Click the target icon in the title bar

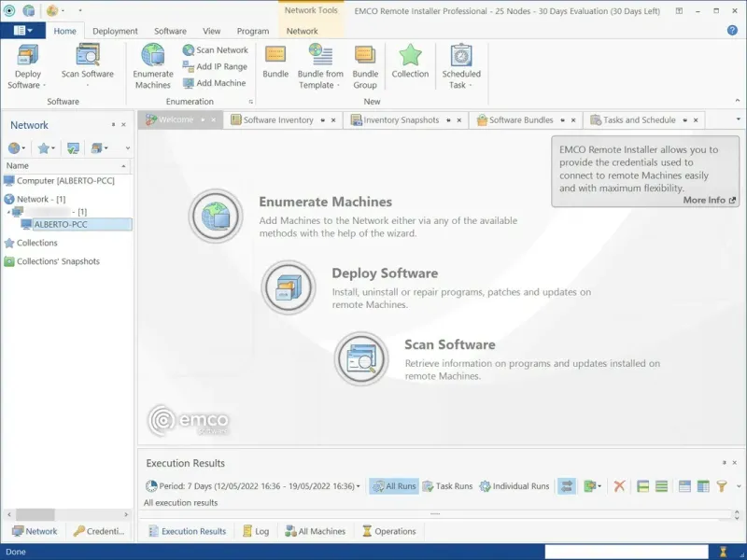(9, 10)
